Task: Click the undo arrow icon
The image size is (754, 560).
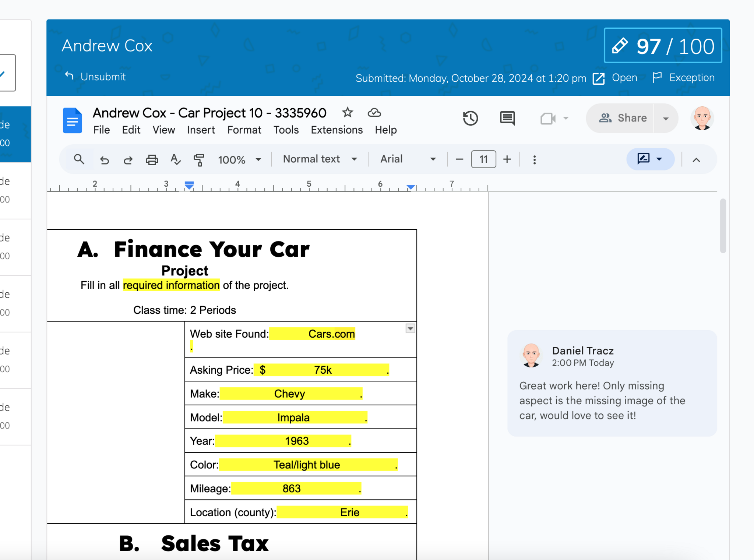Action: [x=105, y=160]
